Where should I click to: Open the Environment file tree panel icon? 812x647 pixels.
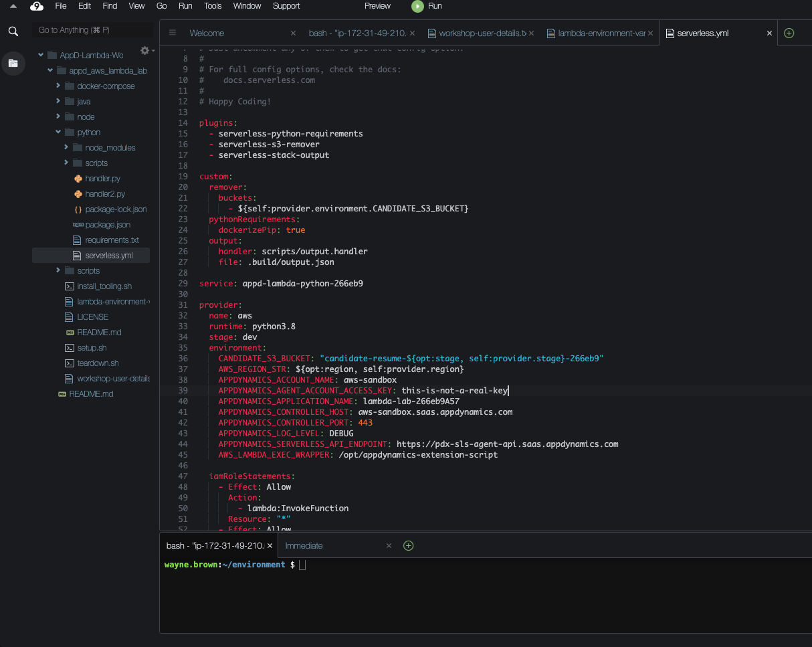click(13, 64)
